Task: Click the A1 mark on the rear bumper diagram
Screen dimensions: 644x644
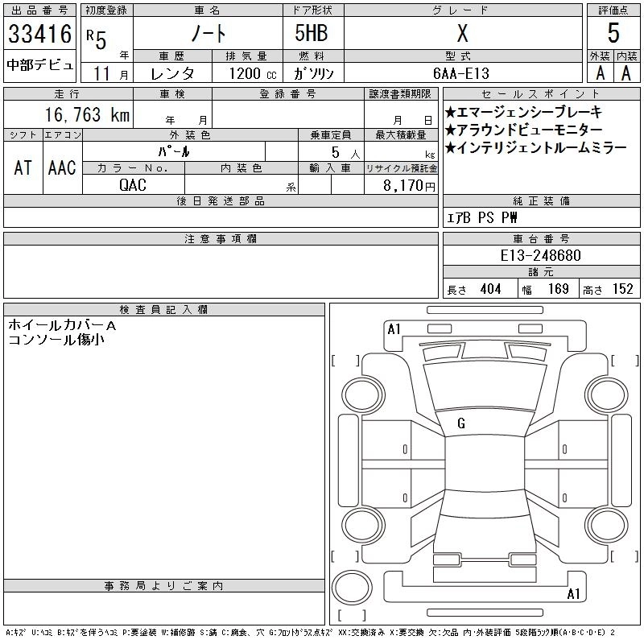Action: pyautogui.click(x=573, y=593)
